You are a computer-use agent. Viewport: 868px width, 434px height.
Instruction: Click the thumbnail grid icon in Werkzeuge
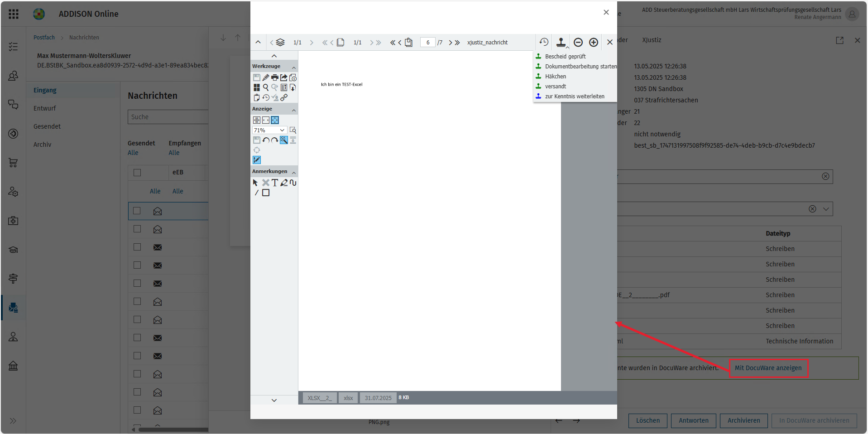point(257,87)
